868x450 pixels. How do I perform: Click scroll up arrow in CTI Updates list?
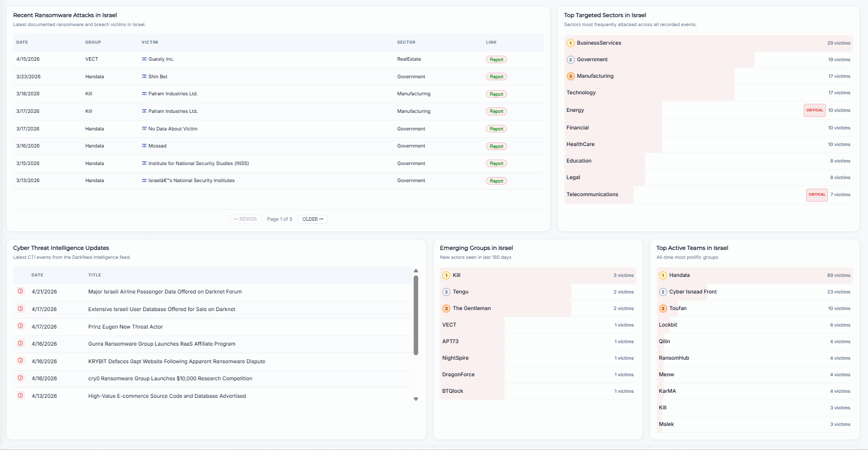point(416,271)
